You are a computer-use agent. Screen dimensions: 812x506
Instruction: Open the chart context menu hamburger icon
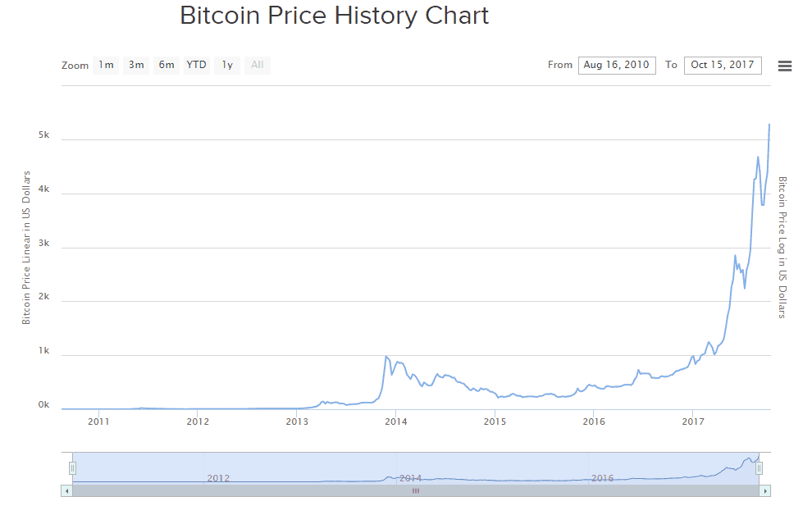tap(784, 66)
